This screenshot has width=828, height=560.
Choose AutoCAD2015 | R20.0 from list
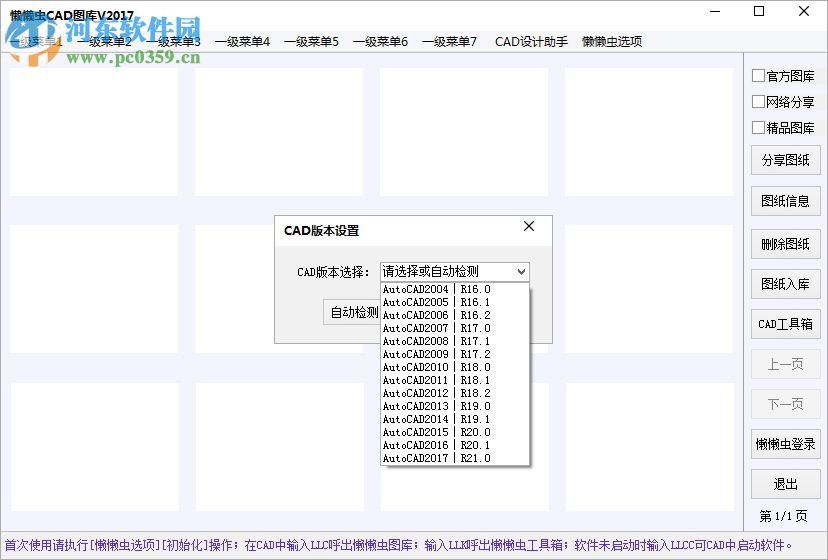pos(455,432)
